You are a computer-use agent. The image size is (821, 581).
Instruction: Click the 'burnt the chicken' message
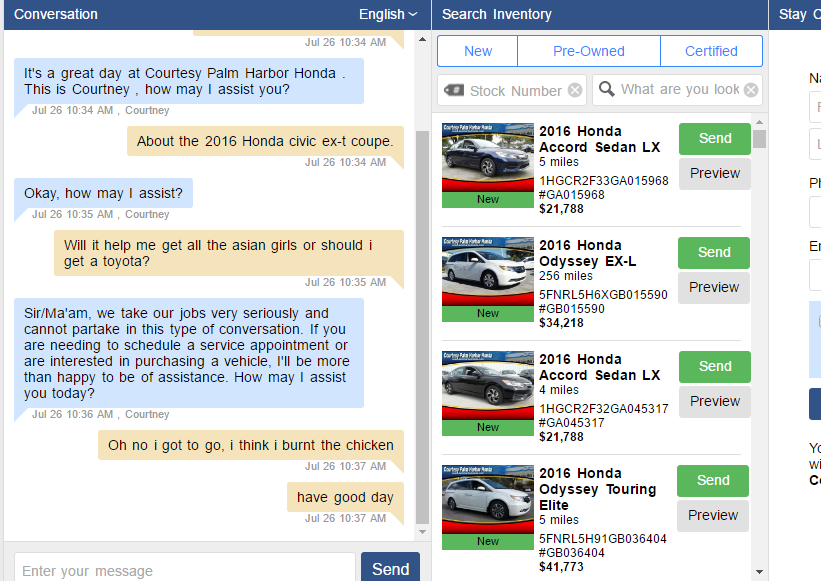click(251, 445)
